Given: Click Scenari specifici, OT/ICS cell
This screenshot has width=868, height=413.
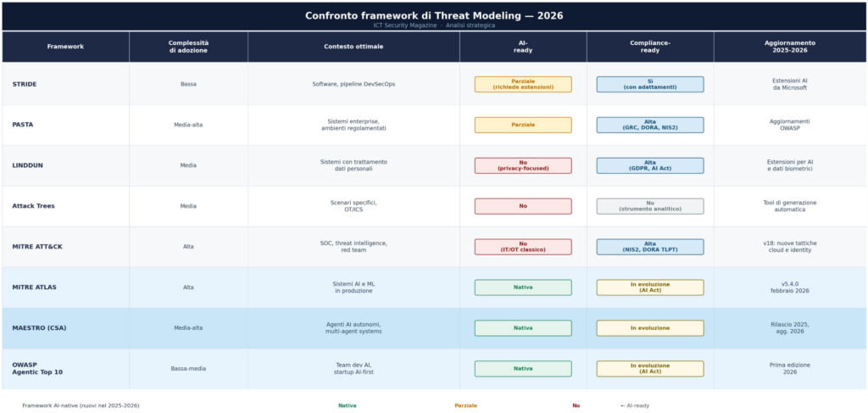Looking at the screenshot, I should pos(353,206).
